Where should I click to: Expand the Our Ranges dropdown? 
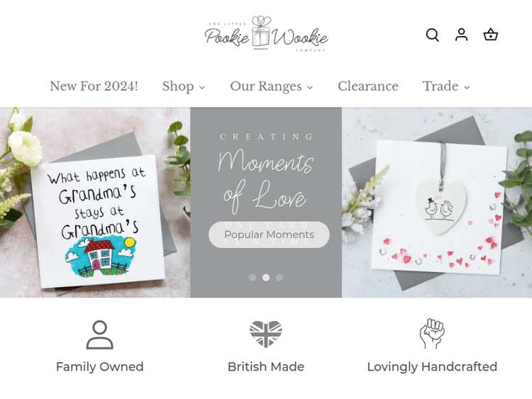272,86
